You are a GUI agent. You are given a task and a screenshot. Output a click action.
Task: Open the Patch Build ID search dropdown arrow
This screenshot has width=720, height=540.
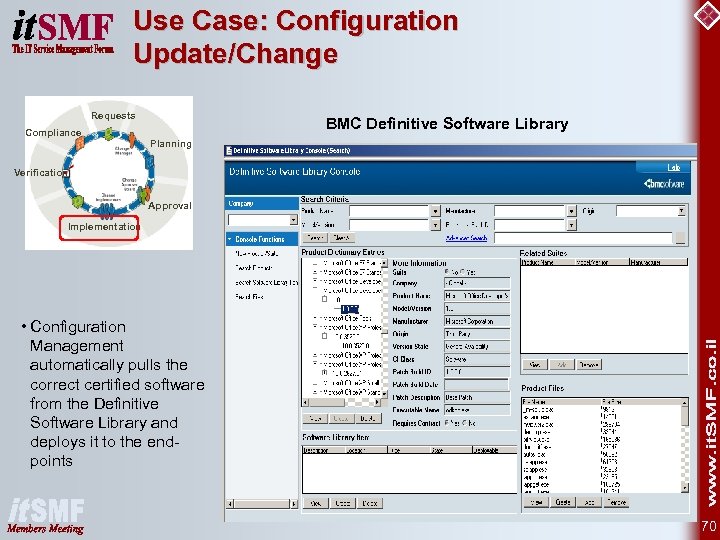click(571, 225)
